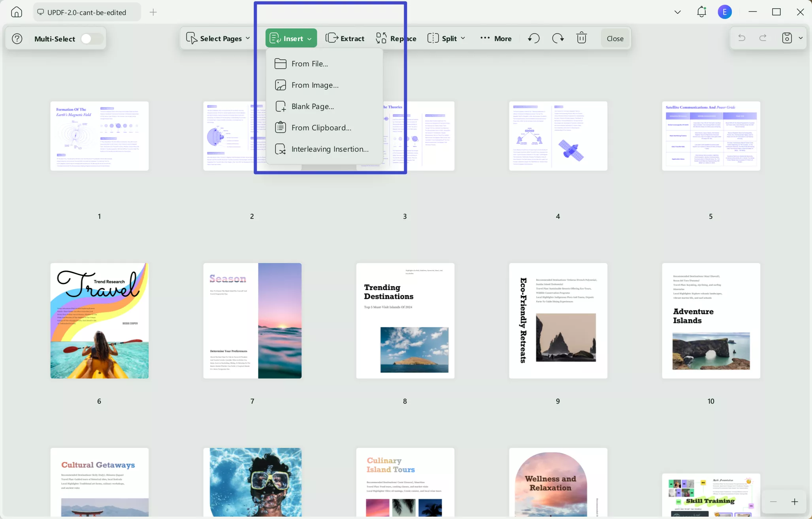Screen dimensions: 812x519
Task: Click the Home icon
Action: [16, 12]
